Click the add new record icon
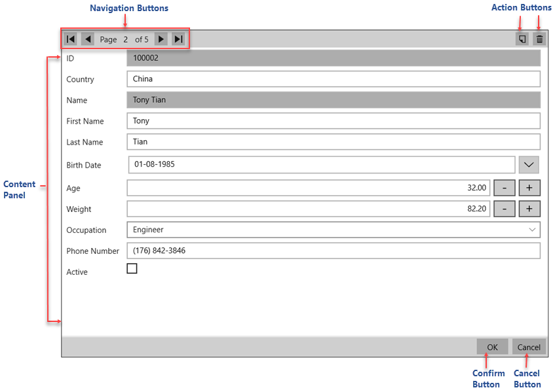 522,39
